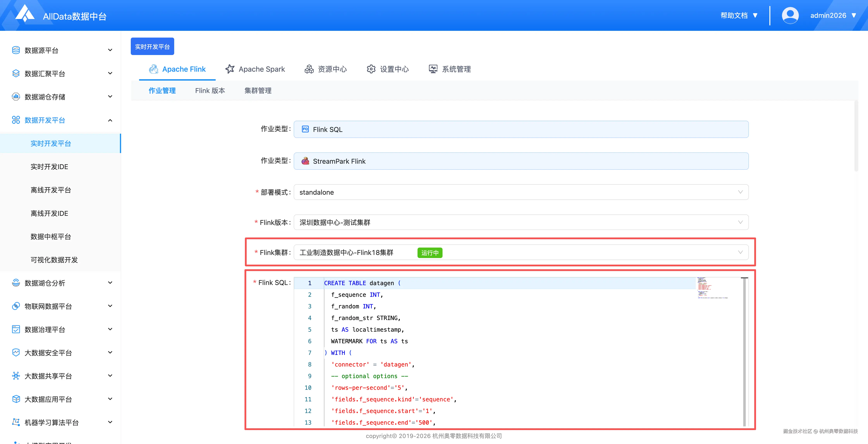Click the Flink SQL 作业类型 field
The height and width of the screenshot is (444, 868).
tap(521, 129)
